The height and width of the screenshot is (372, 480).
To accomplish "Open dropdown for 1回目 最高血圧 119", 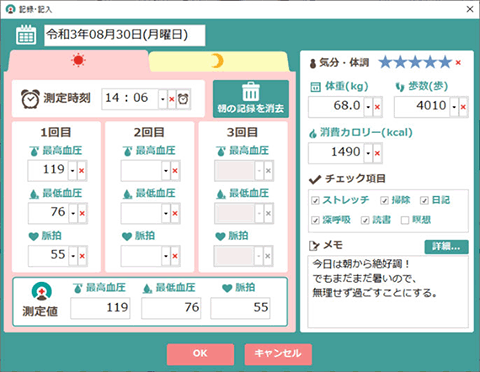I will click(73, 171).
